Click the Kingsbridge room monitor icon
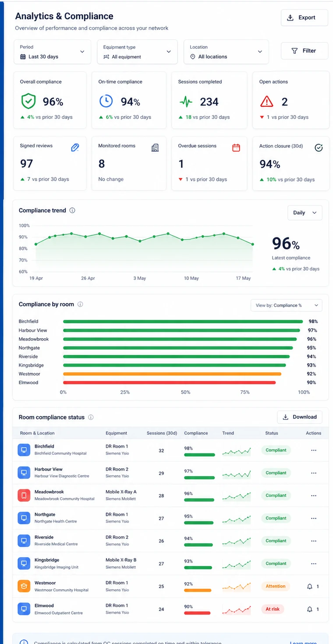Viewport: 333px width, 644px height. pos(24,563)
